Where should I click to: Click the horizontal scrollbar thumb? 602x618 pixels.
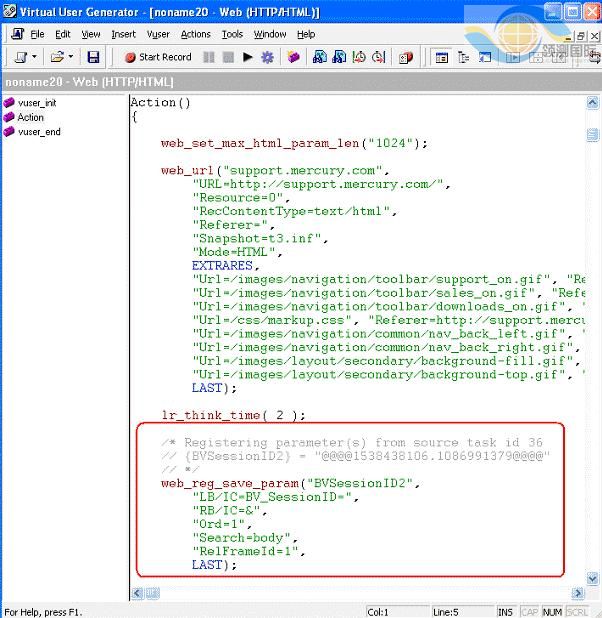153,593
